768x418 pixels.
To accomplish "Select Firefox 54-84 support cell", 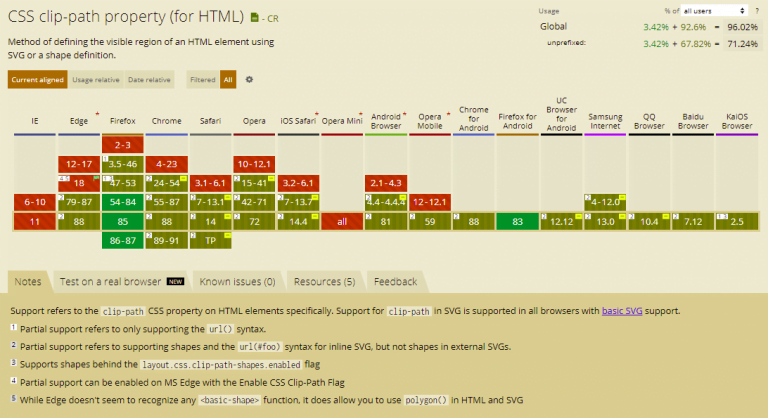I will (x=122, y=202).
